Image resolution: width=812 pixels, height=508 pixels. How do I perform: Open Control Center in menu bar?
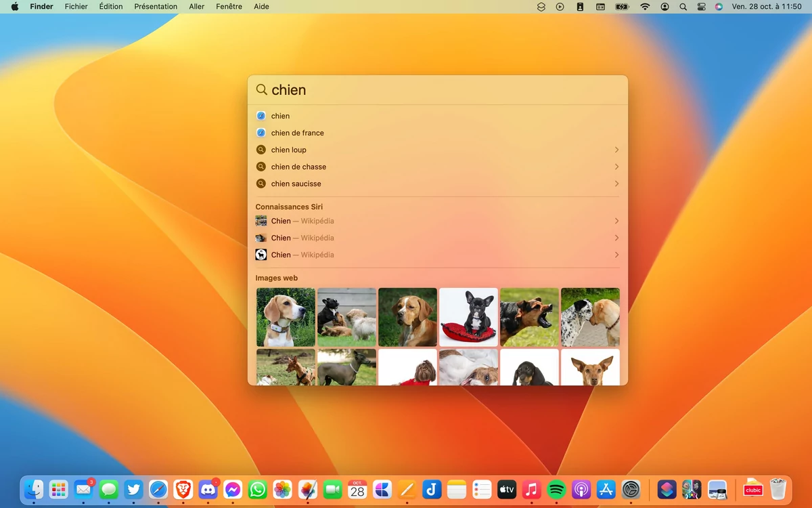point(701,7)
